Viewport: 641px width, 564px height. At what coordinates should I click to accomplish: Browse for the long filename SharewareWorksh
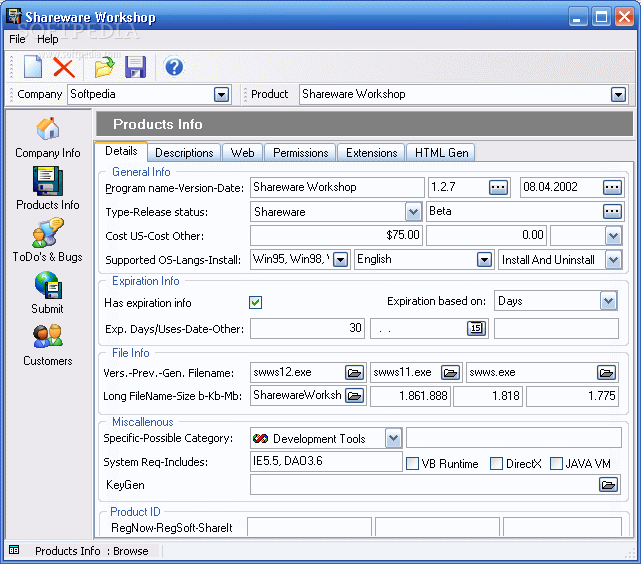coord(354,396)
